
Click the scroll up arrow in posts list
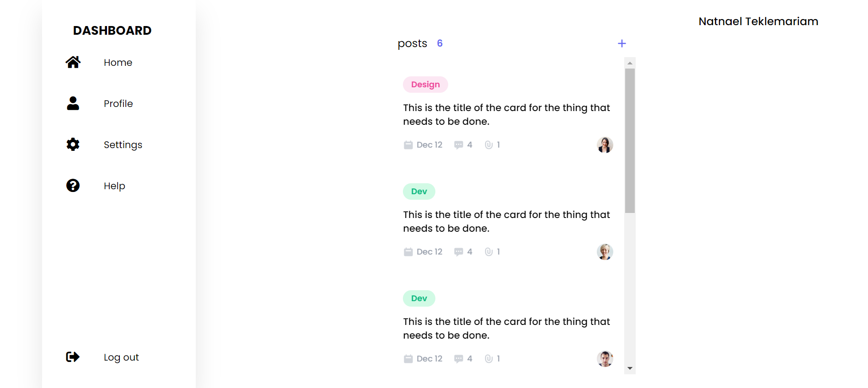[x=630, y=63]
